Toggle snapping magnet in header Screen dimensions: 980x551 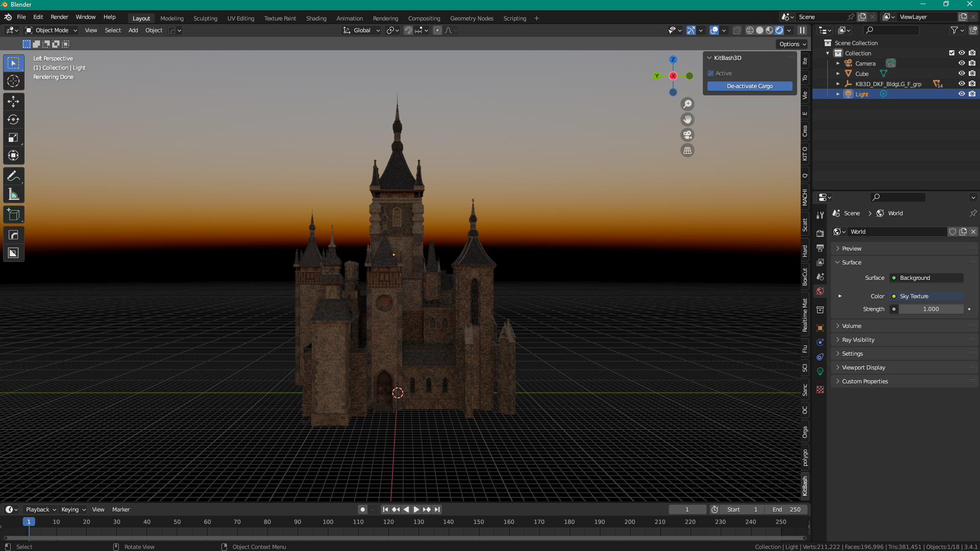pyautogui.click(x=408, y=30)
